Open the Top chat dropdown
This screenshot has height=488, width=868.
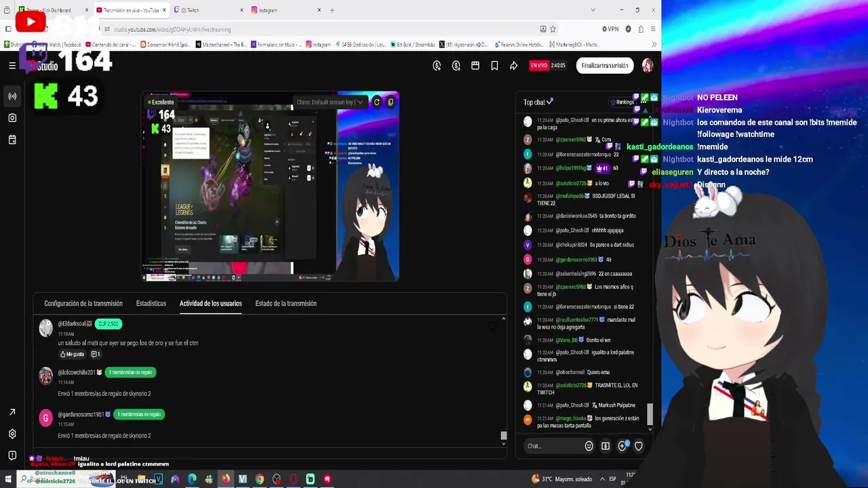[538, 102]
